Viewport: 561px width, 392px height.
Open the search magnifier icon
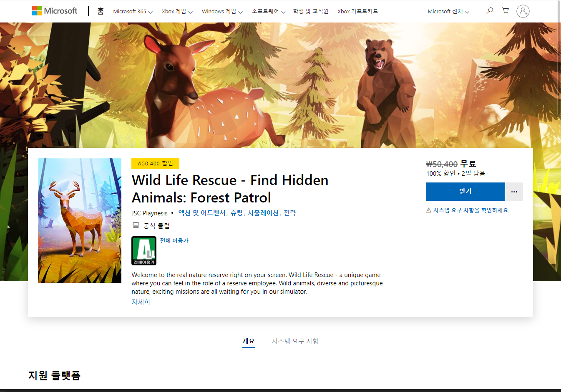coord(490,11)
